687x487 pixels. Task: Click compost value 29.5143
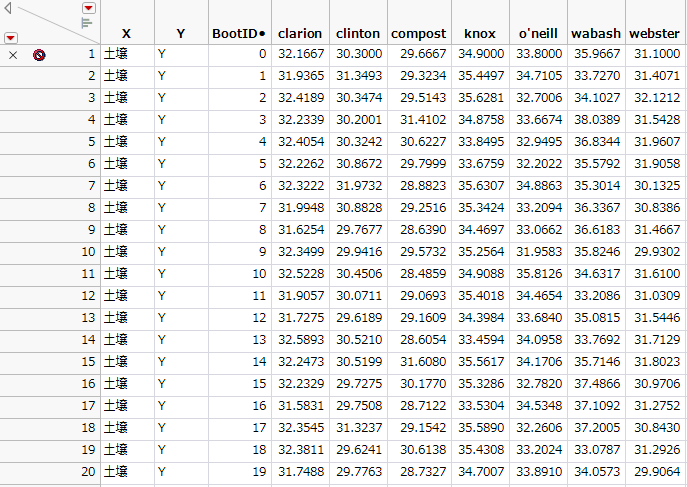coord(423,98)
